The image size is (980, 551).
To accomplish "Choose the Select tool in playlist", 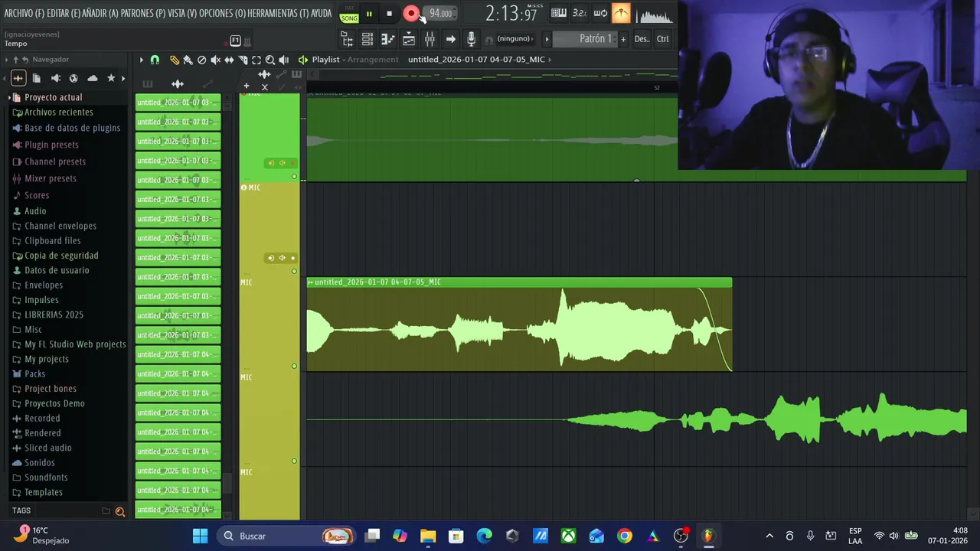I will (256, 60).
